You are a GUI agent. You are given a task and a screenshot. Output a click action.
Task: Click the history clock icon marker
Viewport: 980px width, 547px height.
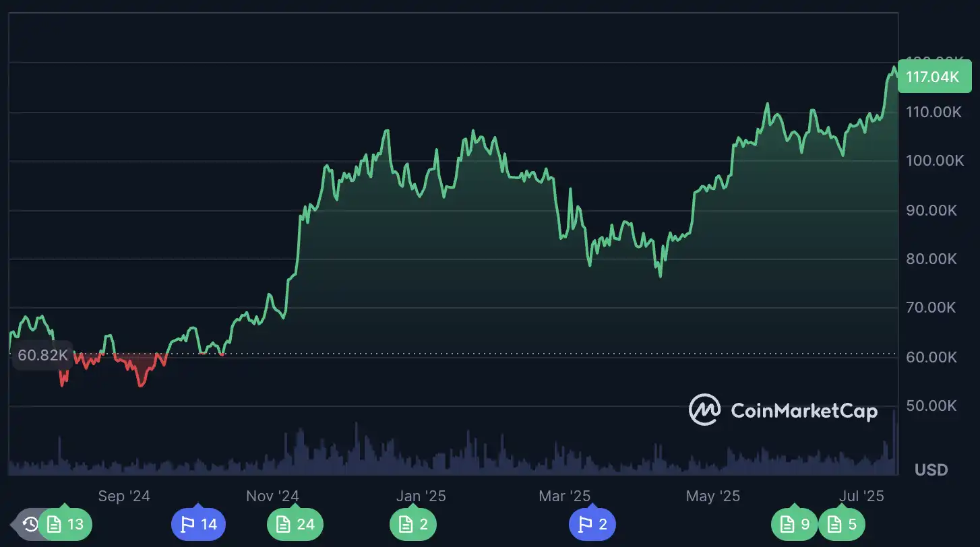(29, 524)
